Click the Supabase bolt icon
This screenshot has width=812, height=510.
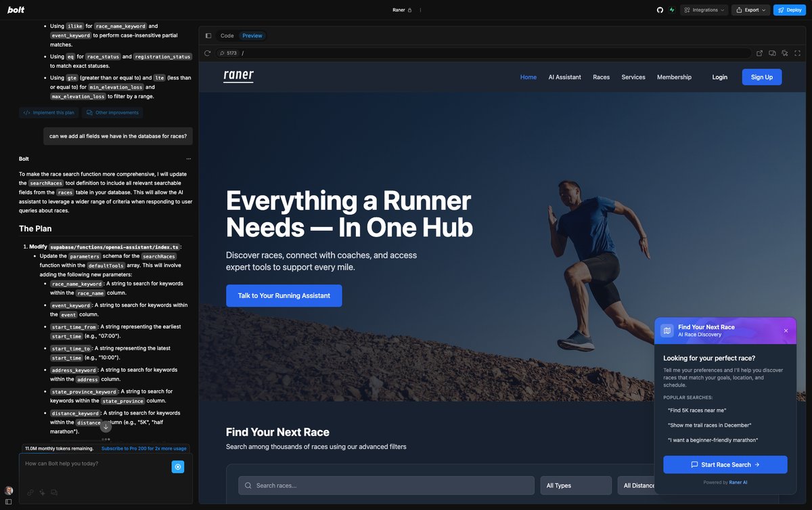point(672,10)
